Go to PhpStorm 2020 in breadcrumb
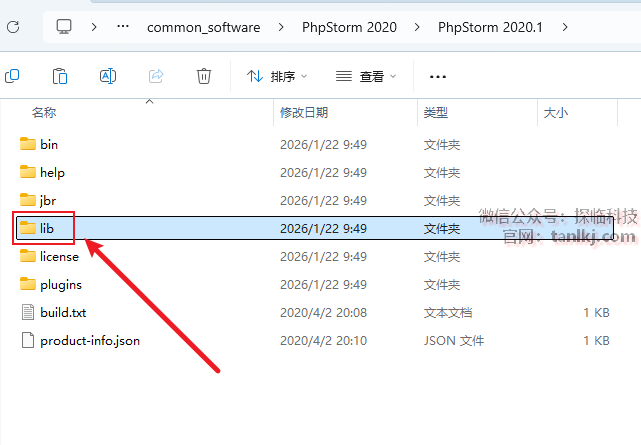Viewport: 641px width, 445px height. (x=349, y=27)
